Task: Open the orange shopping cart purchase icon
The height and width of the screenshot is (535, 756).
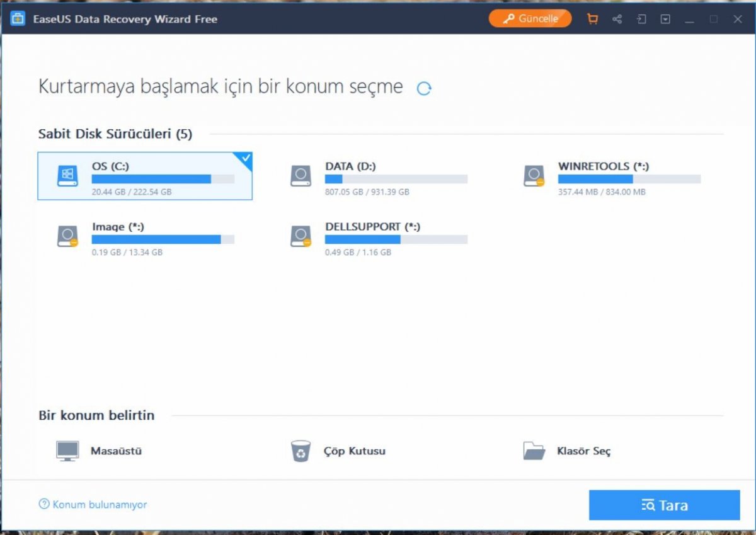Action: [592, 19]
